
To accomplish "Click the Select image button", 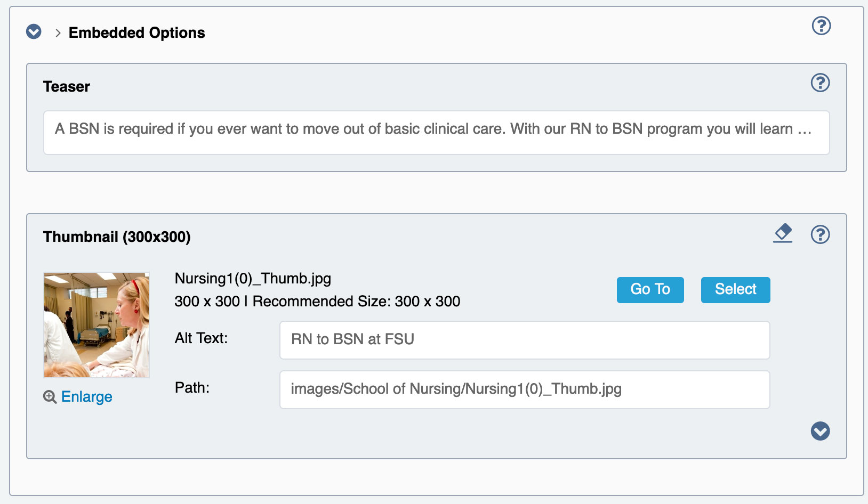I will click(735, 290).
